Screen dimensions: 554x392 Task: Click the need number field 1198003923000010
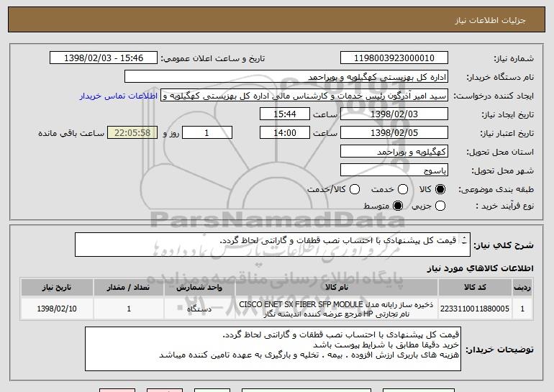[x=394, y=58]
